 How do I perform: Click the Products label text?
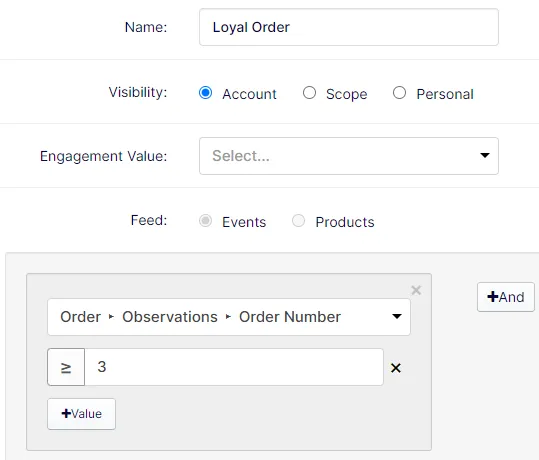(345, 222)
